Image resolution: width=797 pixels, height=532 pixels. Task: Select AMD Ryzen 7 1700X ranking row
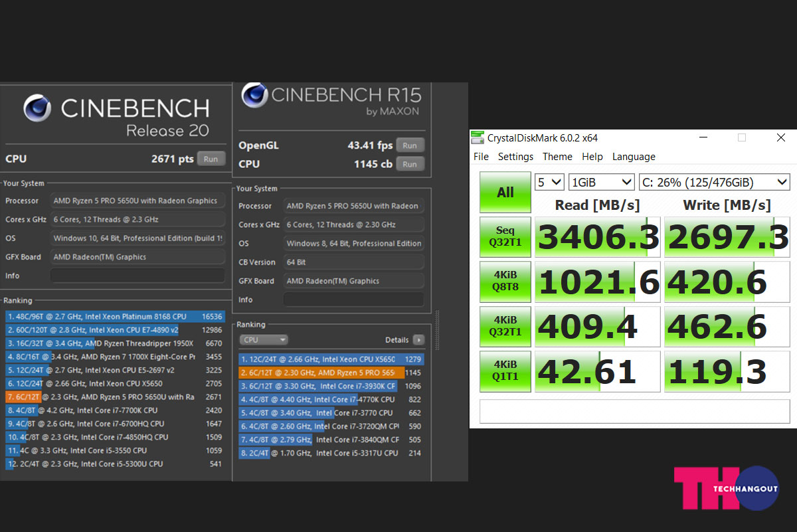point(115,357)
